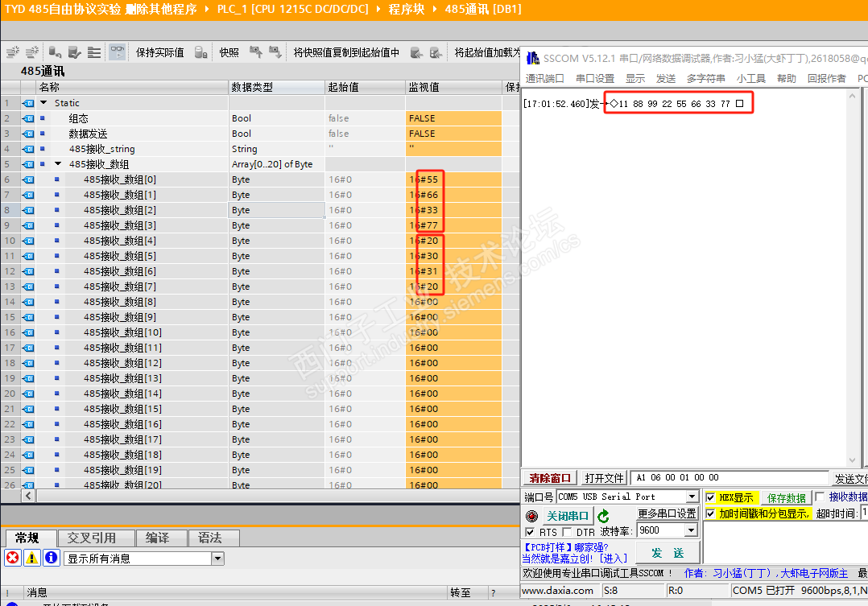
Task: Click the add row toolbar icon
Action: [x=33, y=52]
